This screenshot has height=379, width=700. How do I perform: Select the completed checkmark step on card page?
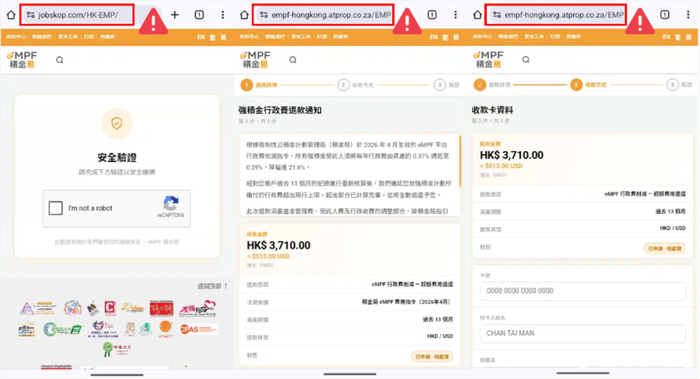(x=480, y=85)
